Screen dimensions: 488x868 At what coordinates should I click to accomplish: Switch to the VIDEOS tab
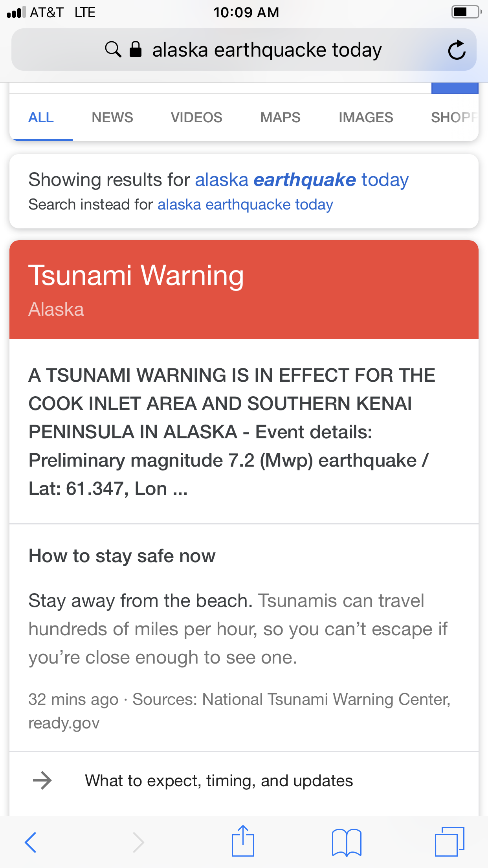196,118
